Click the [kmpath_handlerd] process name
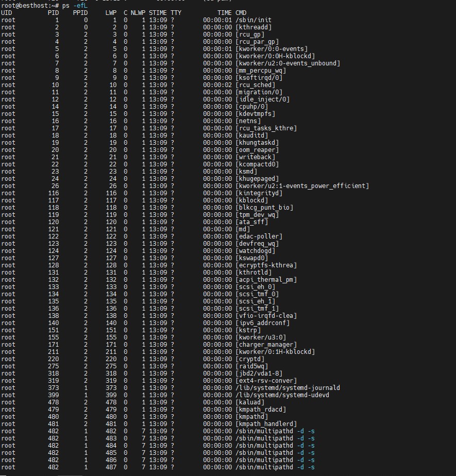Viewport: 456px width, 476px height. point(266,424)
